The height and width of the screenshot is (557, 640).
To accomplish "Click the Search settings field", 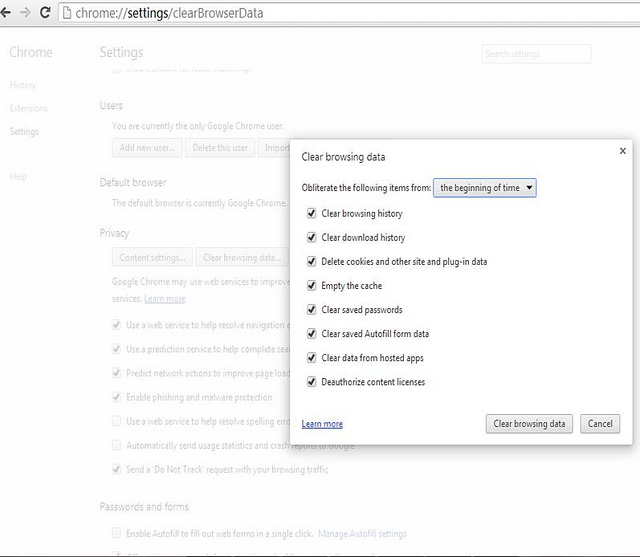I will 536,54.
